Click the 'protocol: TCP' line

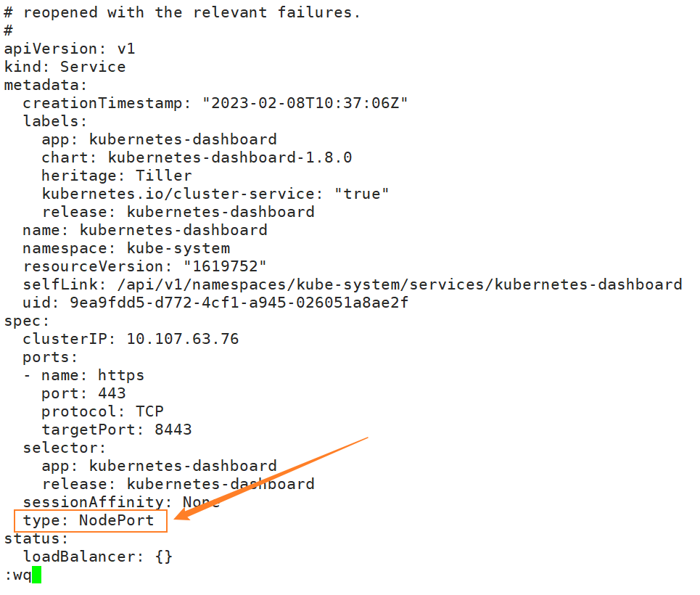[x=102, y=411]
